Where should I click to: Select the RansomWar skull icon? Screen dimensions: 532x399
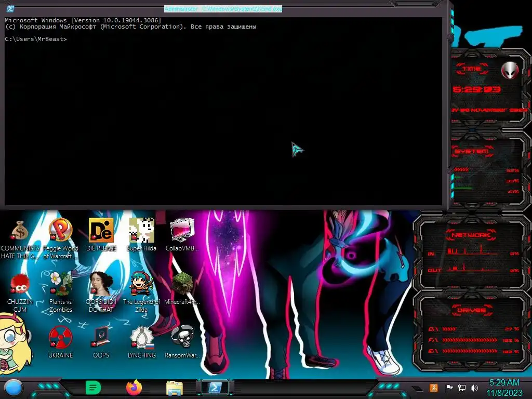182,341
